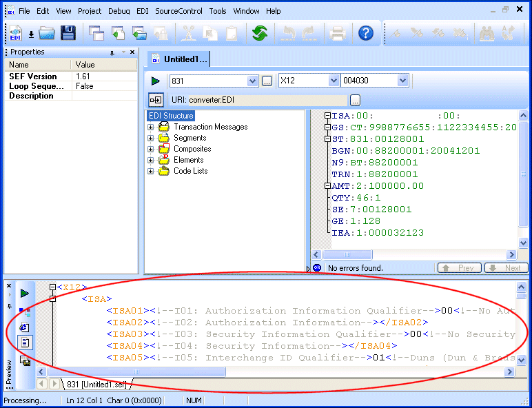Open the 004030 version dropdown
This screenshot has width=532, height=408.
[x=402, y=81]
